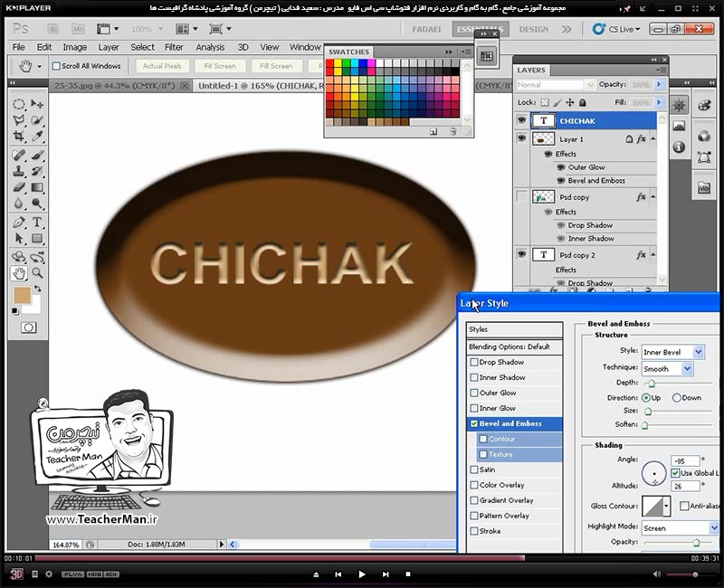This screenshot has height=588, width=724.
Task: Select the Move tool
Action: click(37, 104)
